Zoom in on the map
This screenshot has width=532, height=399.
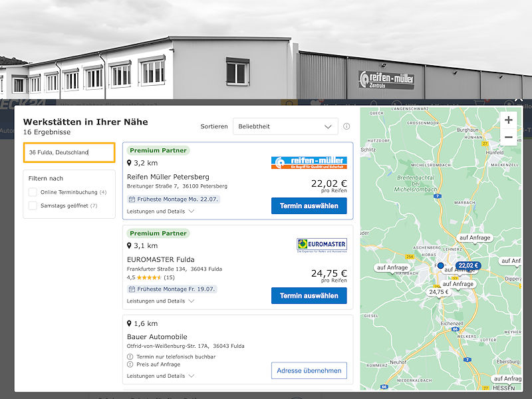coord(508,120)
